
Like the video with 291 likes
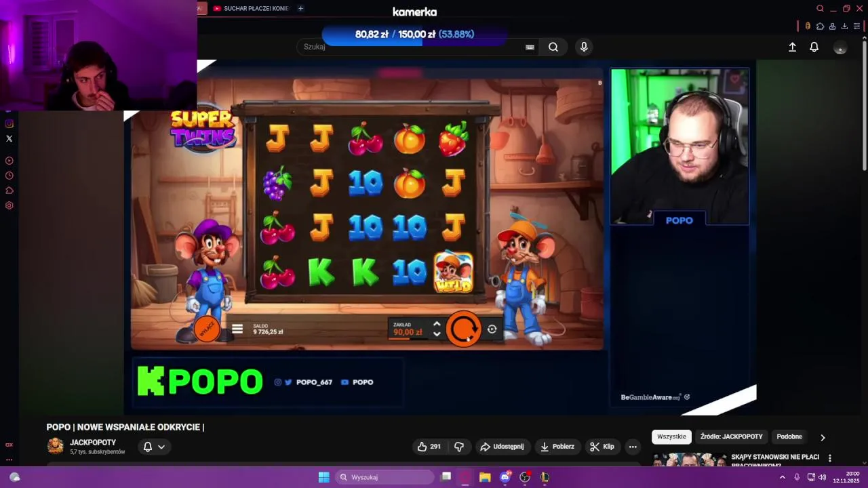point(429,447)
